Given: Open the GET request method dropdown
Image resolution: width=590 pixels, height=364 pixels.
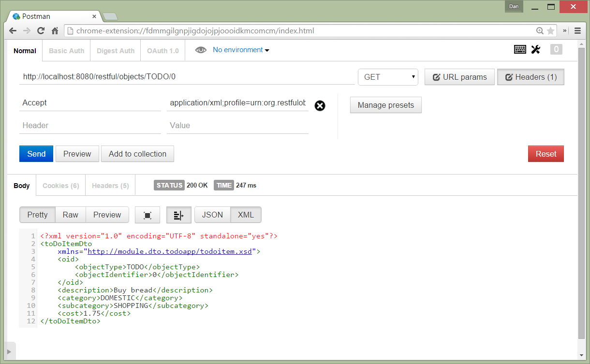Looking at the screenshot, I should [x=387, y=76].
